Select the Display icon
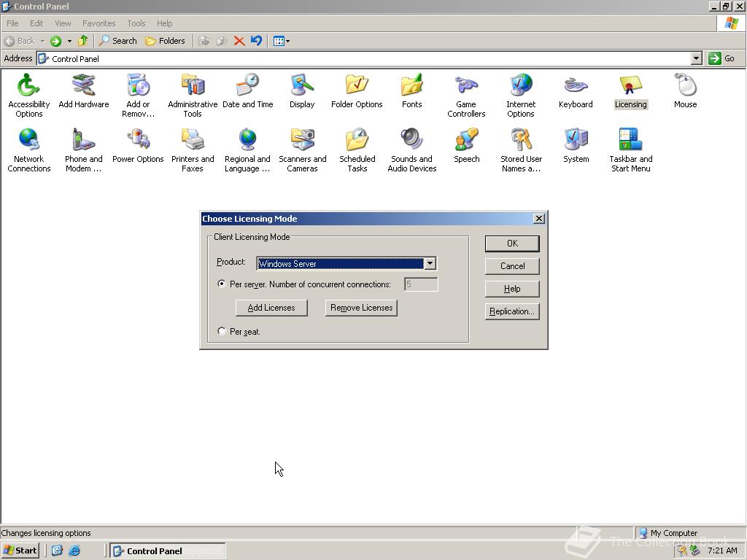 tap(302, 90)
